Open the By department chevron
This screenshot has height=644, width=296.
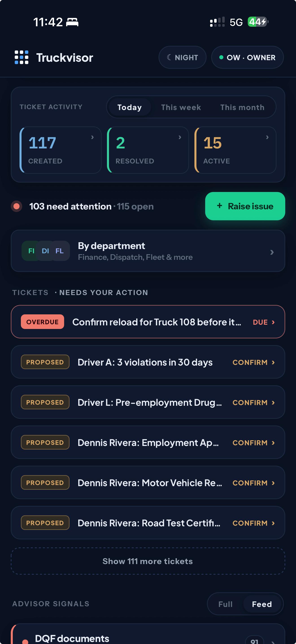(272, 252)
